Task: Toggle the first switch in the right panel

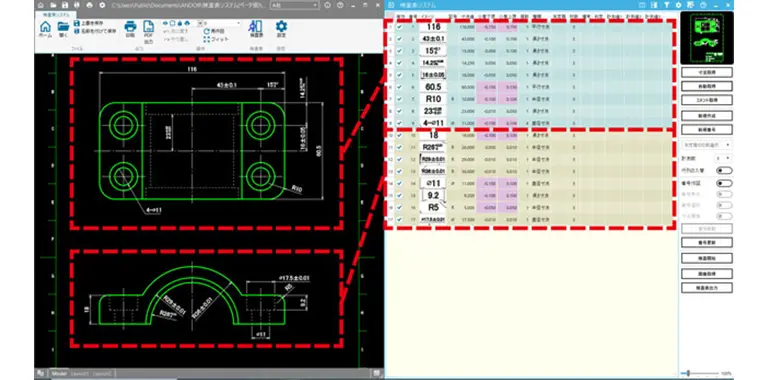Action: click(724, 170)
